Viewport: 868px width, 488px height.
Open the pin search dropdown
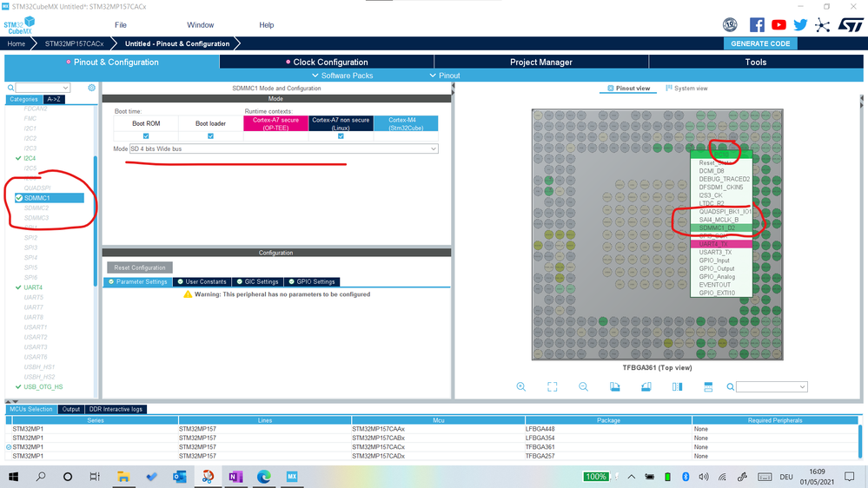click(x=802, y=386)
